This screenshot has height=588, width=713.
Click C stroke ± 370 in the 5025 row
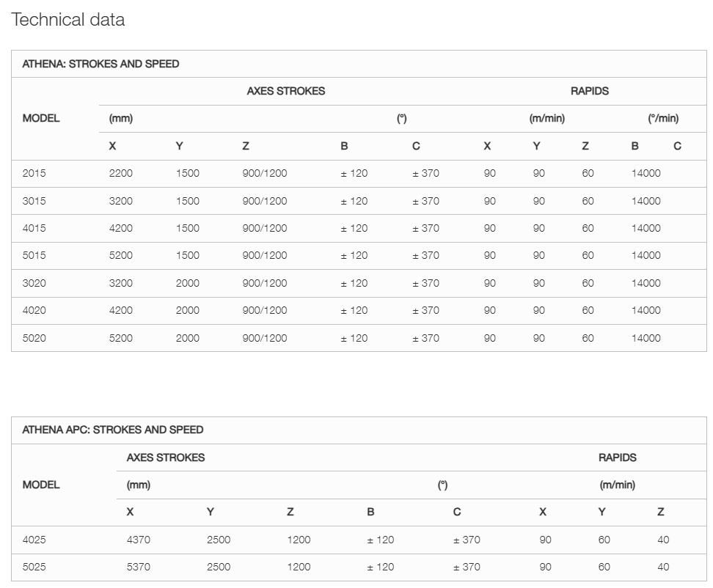(x=467, y=567)
